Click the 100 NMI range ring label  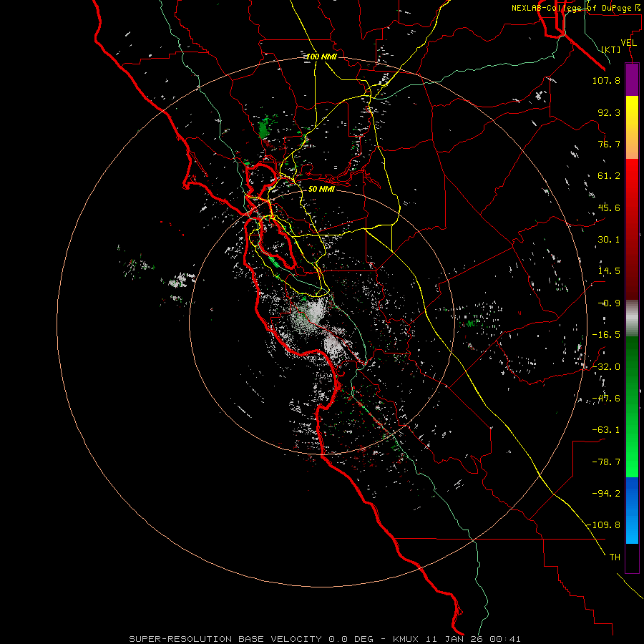tap(321, 57)
